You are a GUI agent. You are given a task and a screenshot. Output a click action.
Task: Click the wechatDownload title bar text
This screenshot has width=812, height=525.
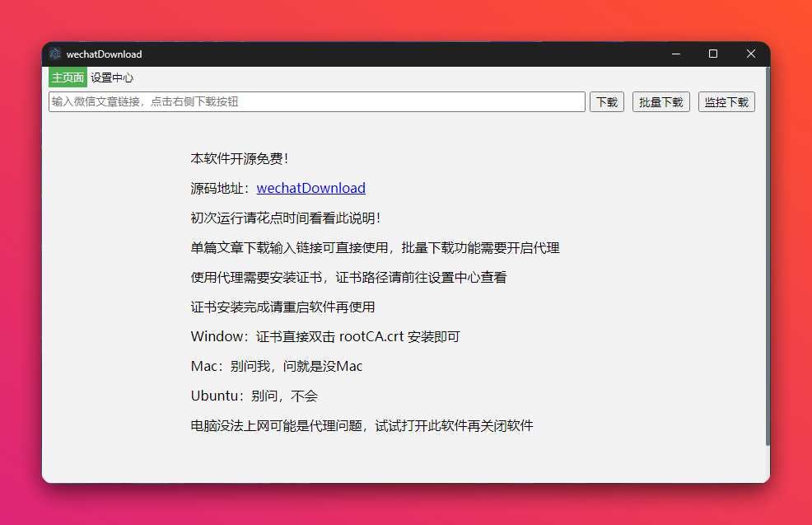[x=104, y=54]
